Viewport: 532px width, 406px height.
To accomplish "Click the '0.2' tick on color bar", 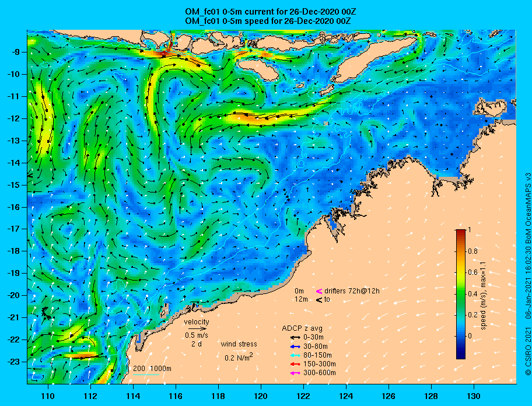I will coord(473,315).
